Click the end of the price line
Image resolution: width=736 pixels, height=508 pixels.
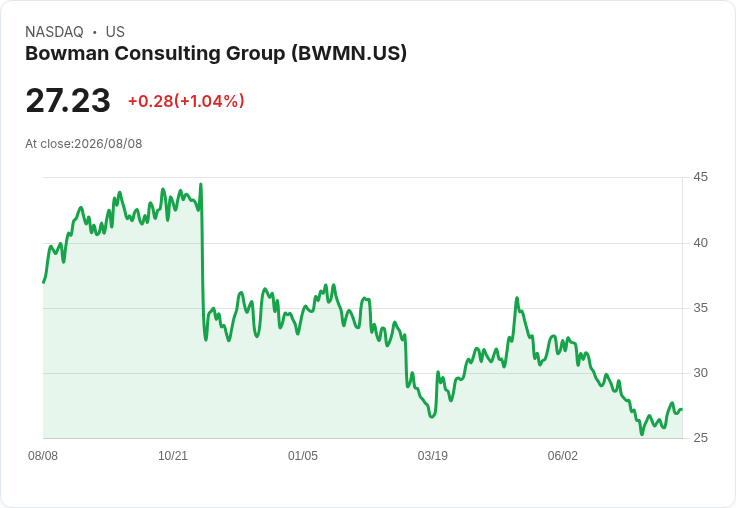tap(682, 409)
